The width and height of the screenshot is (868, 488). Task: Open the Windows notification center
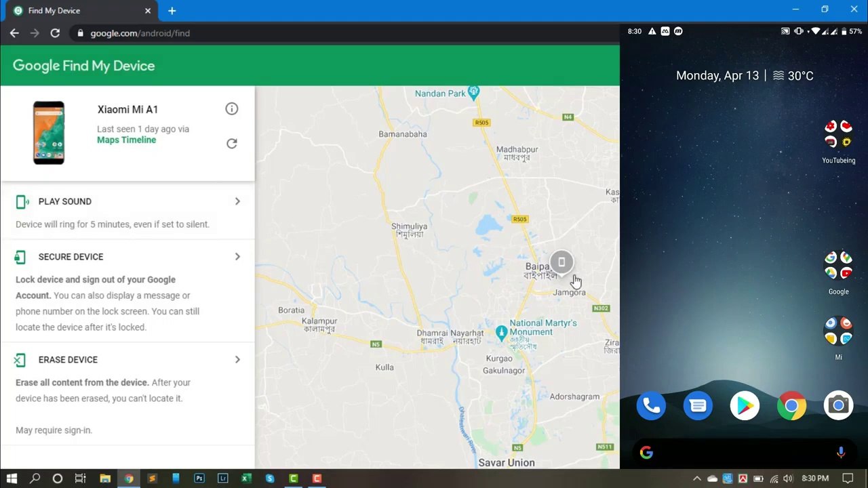(x=848, y=479)
